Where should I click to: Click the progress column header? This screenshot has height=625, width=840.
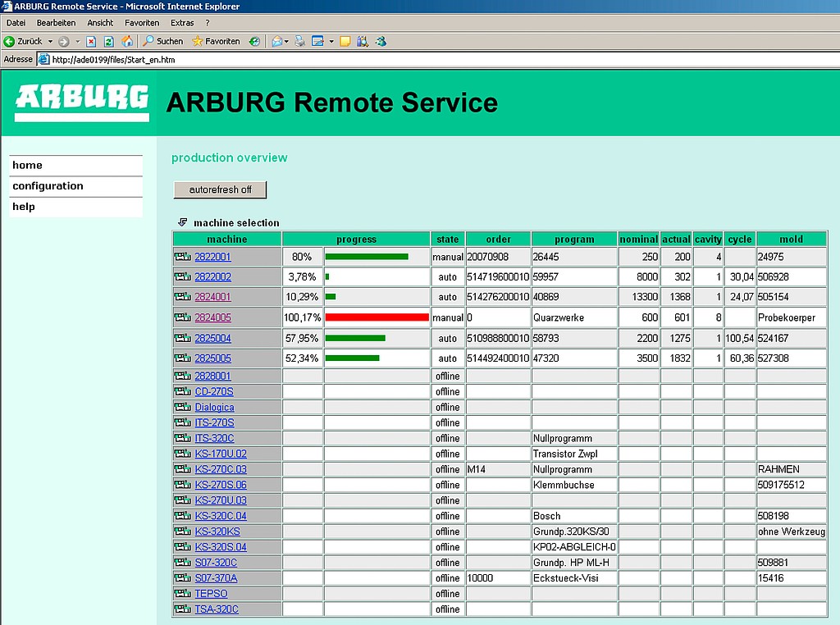(356, 239)
